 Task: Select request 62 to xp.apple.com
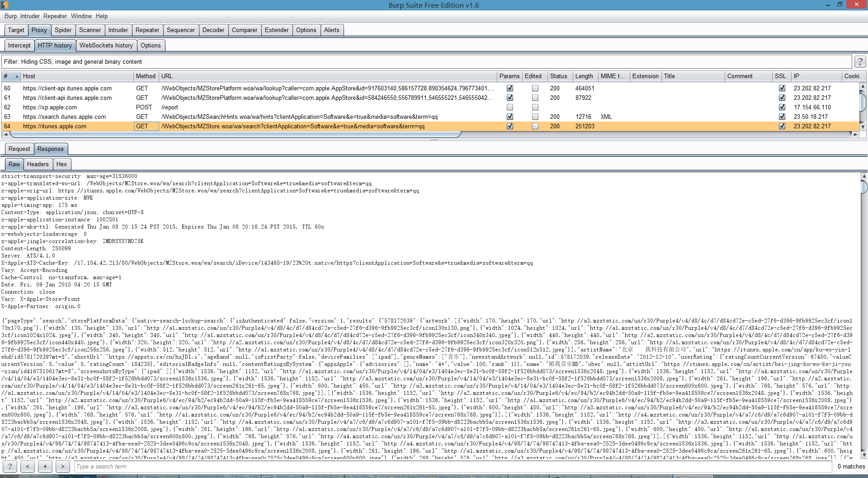50,108
